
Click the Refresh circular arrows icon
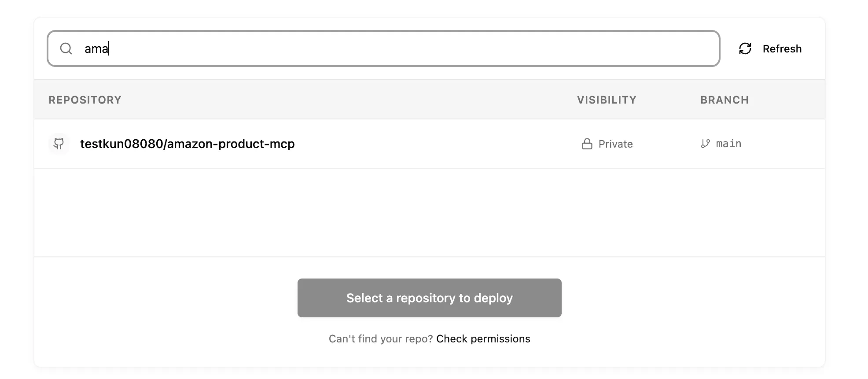(745, 48)
